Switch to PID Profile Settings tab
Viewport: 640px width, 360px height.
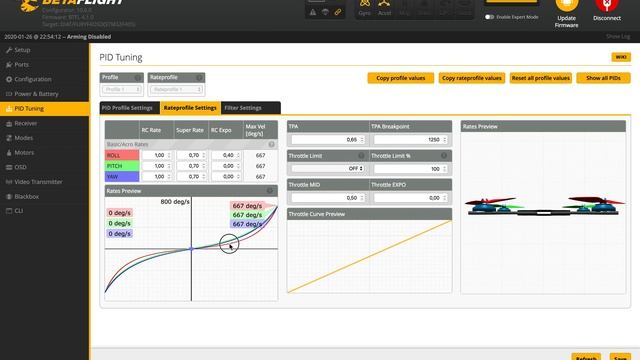click(x=130, y=108)
